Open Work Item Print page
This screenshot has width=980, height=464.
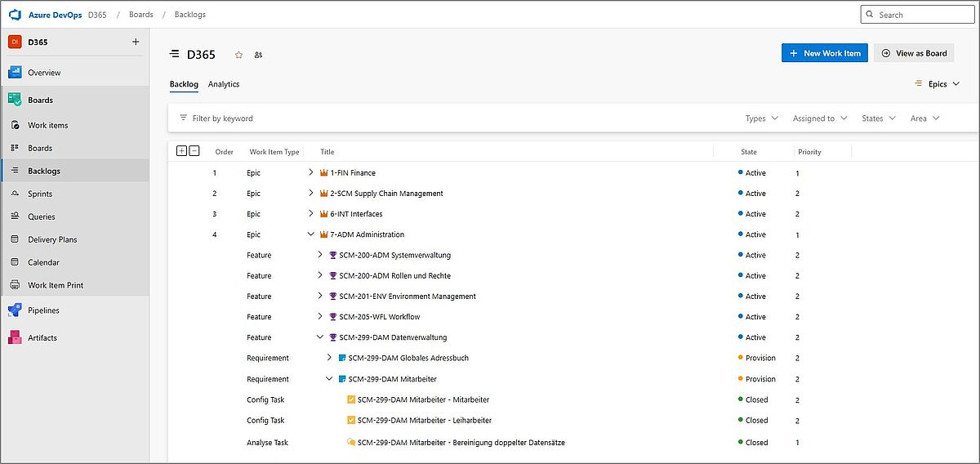[x=56, y=285]
